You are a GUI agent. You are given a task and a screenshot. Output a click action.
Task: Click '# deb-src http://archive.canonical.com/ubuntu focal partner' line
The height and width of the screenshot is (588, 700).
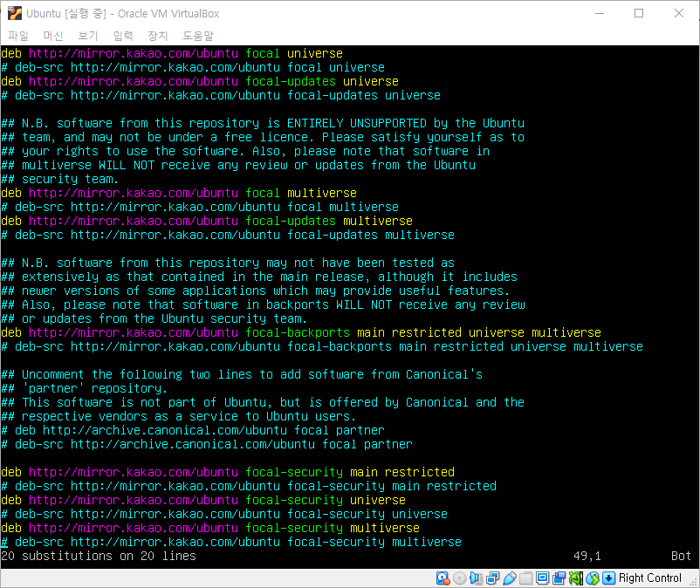click(x=207, y=444)
